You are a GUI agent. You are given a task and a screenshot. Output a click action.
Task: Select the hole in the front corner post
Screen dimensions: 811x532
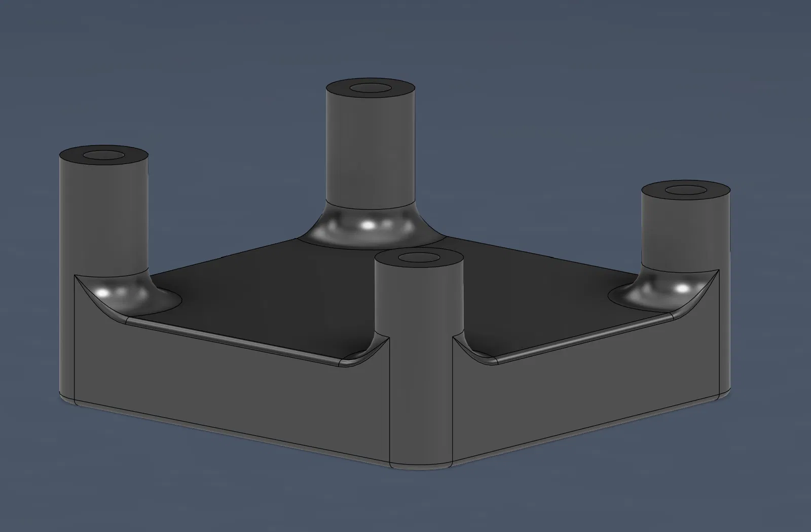point(419,258)
